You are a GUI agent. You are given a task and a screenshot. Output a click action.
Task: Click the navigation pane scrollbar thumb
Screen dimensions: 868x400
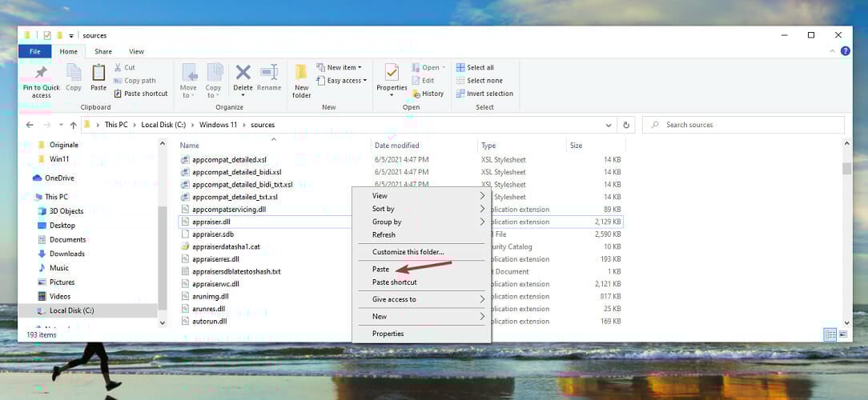(x=163, y=258)
